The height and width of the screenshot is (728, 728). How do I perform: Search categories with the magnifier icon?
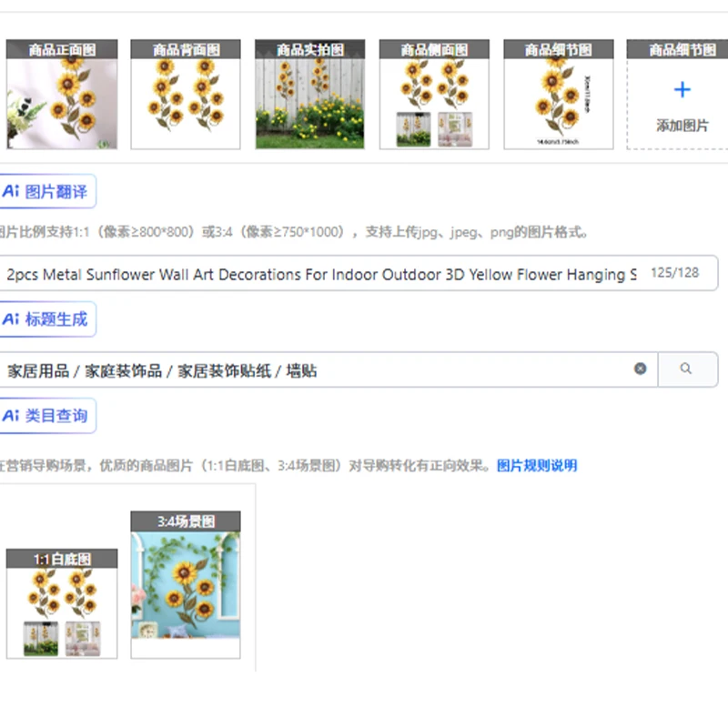coord(688,369)
